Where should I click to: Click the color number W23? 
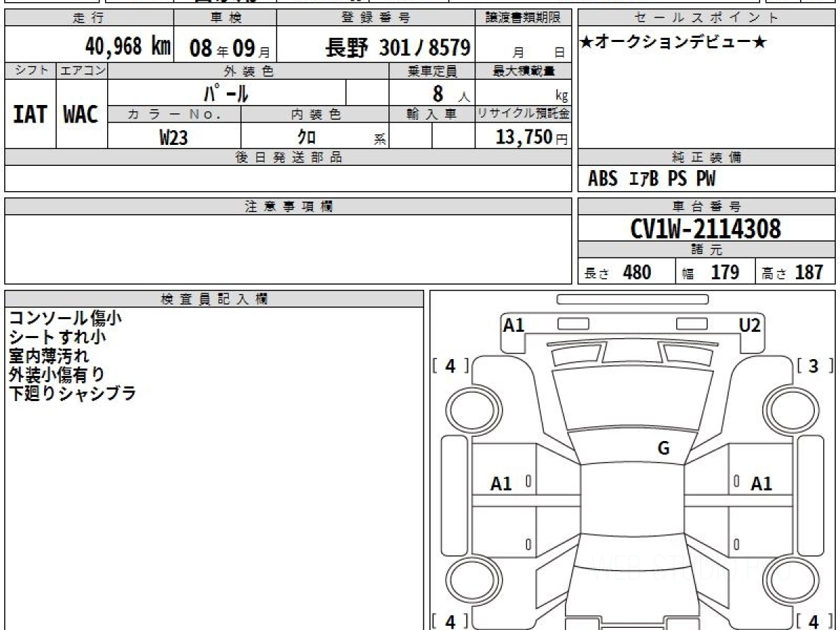[174, 137]
